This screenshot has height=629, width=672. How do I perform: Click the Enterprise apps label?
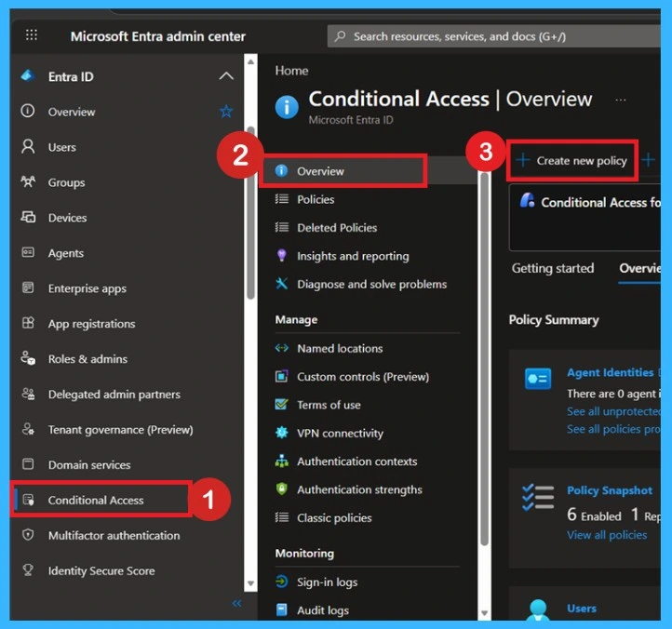[x=87, y=288]
